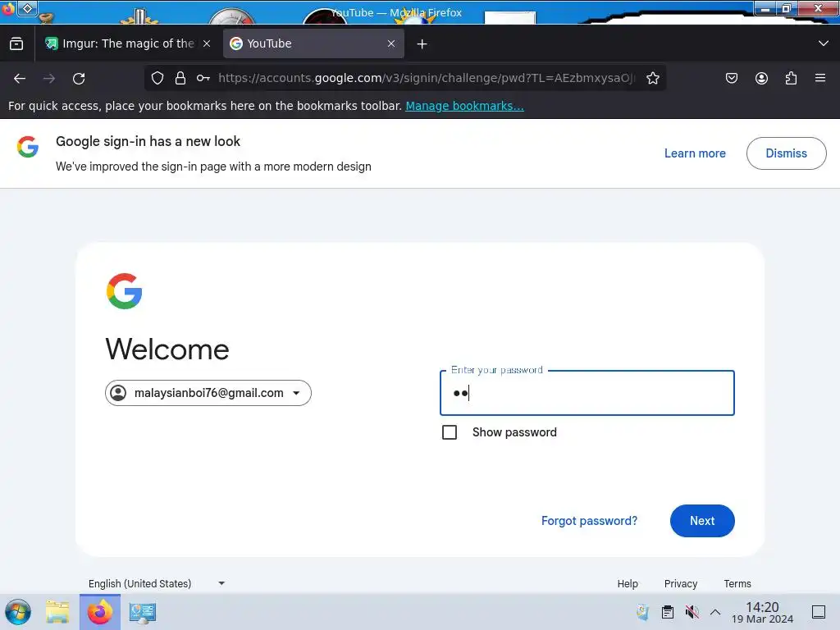Open the Firefox application hamburger menu
The height and width of the screenshot is (630, 840).
tap(820, 78)
